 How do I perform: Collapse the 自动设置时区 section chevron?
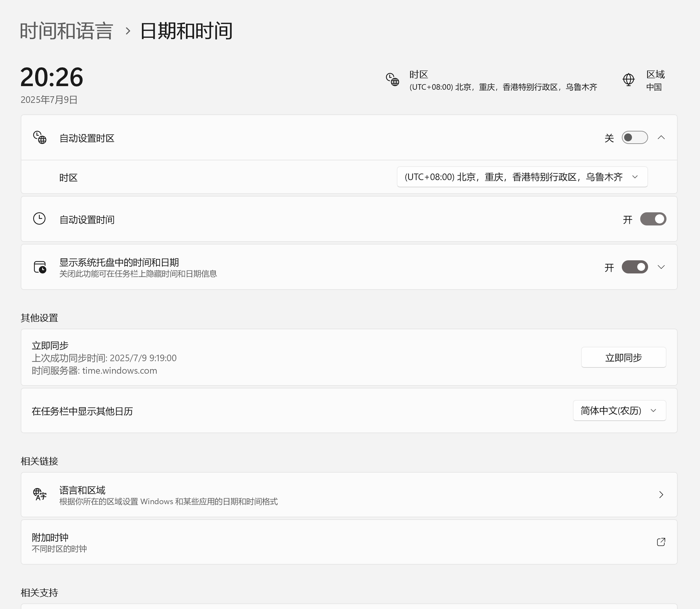click(x=661, y=138)
